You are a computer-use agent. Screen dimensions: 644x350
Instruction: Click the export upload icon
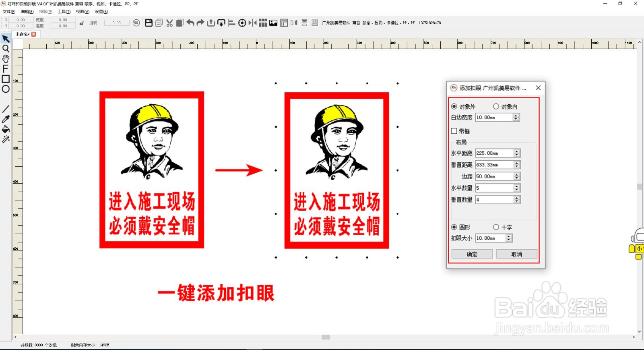211,23
